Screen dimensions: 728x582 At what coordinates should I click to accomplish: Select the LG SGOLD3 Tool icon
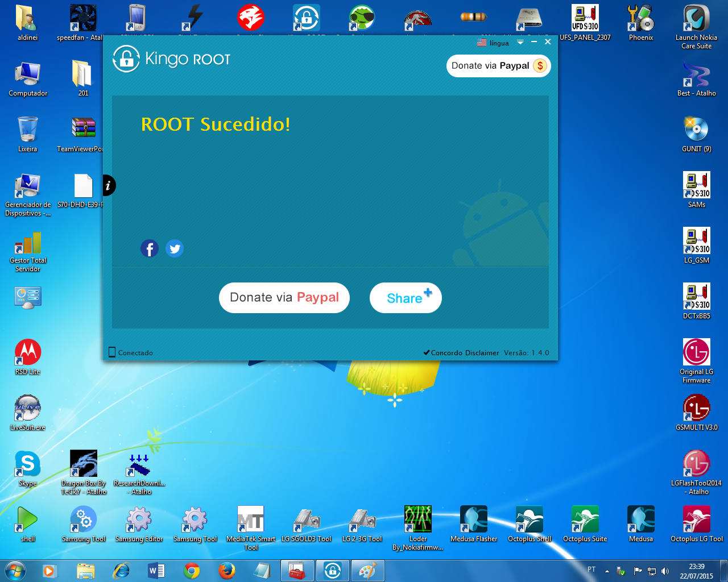coord(307,524)
